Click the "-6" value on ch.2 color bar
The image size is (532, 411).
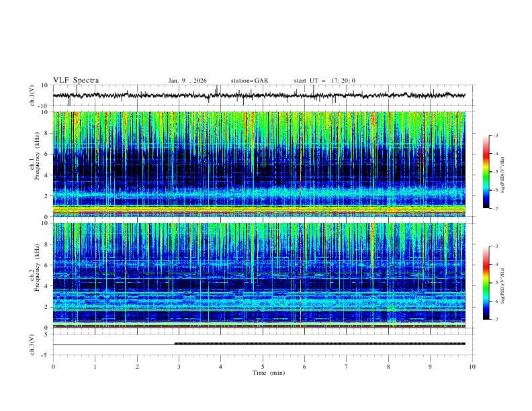tap(495, 302)
